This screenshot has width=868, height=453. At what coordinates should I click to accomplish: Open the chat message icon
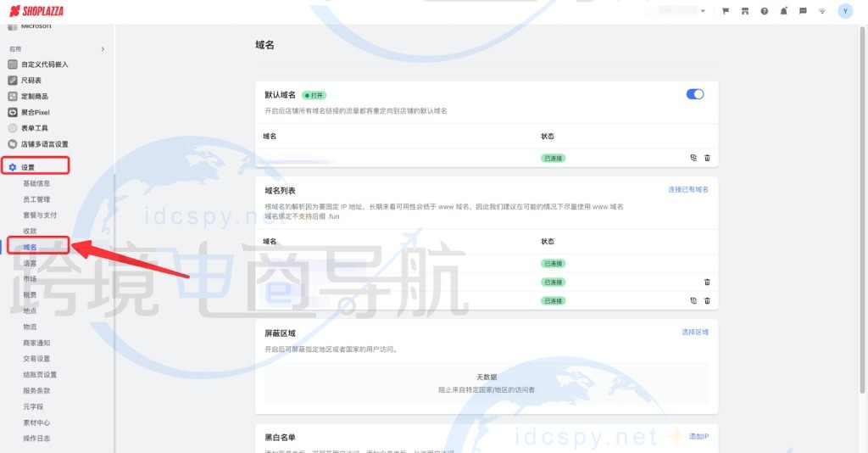pos(803,11)
